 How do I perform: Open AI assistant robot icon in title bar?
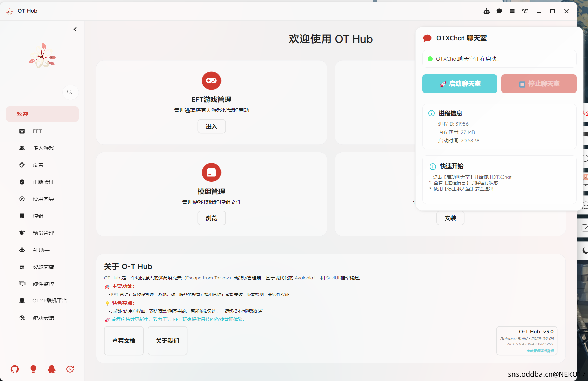coord(486,11)
